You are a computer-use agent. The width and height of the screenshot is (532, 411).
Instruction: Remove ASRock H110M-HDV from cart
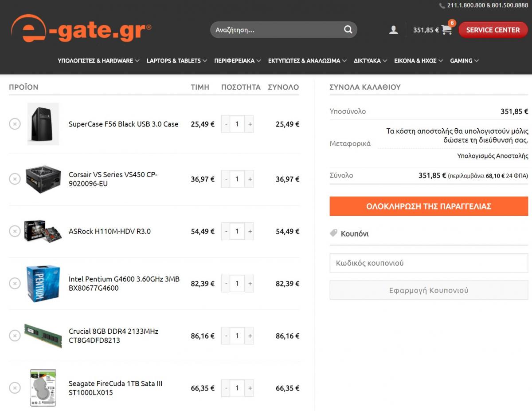[15, 231]
